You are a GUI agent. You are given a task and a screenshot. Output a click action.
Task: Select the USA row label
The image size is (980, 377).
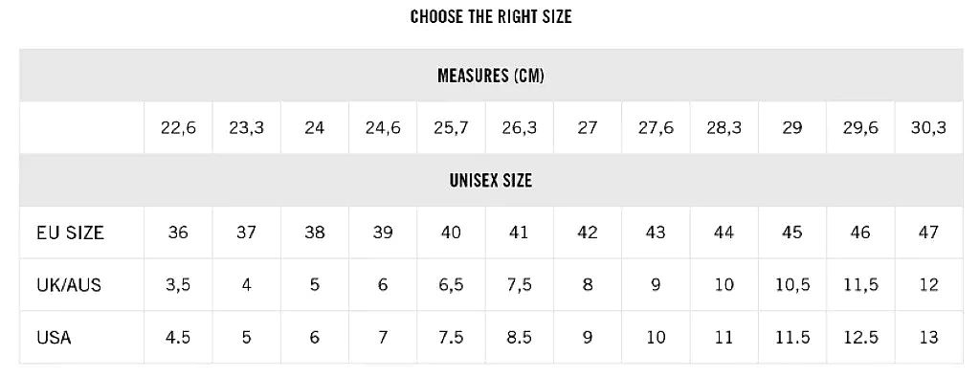point(54,338)
